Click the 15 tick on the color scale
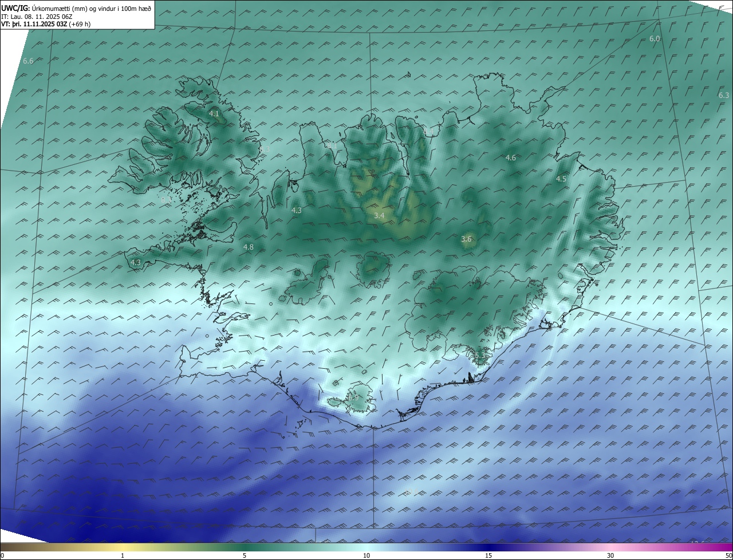Image resolution: width=733 pixels, height=560 pixels. [x=488, y=555]
